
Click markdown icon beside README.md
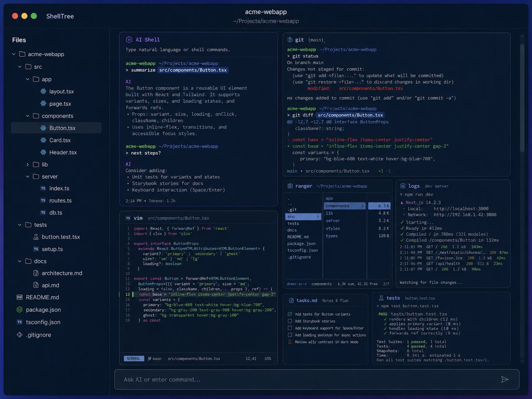(x=19, y=297)
